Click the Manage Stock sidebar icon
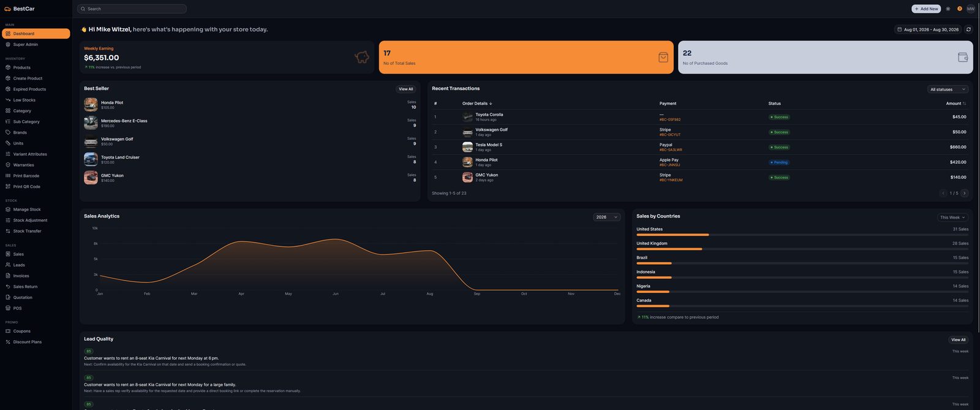Screen dimensions: 980x410 (x=8, y=210)
